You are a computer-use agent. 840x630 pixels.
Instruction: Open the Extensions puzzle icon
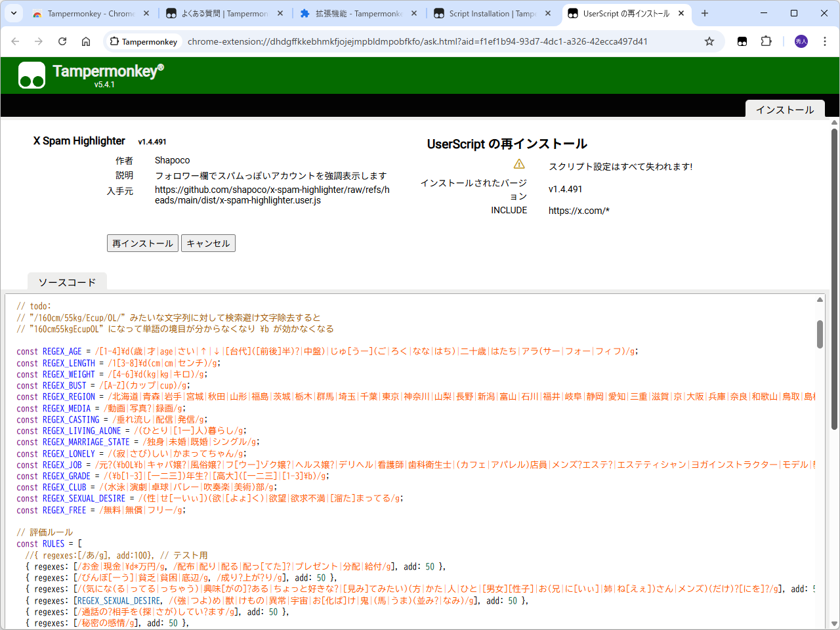tap(766, 41)
